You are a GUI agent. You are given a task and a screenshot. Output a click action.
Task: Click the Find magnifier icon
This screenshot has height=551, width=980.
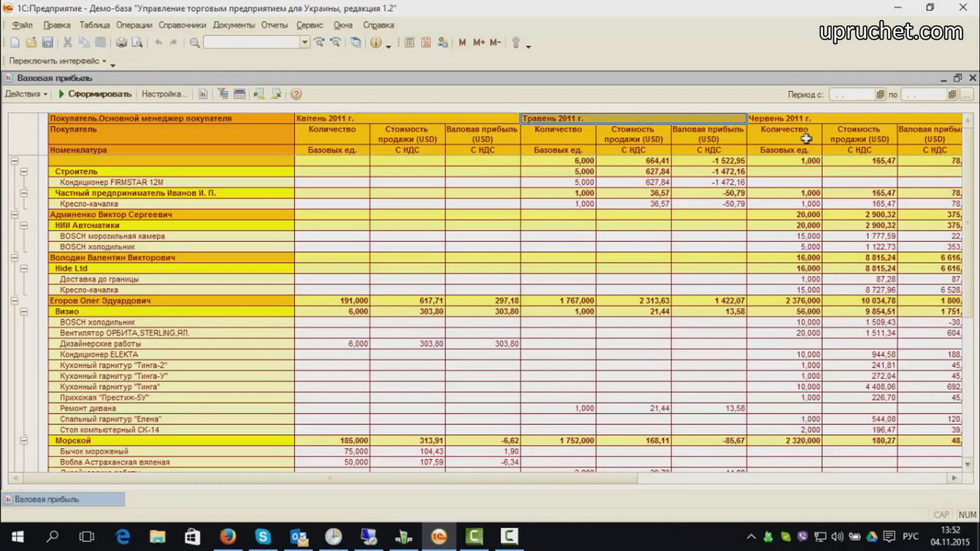195,43
